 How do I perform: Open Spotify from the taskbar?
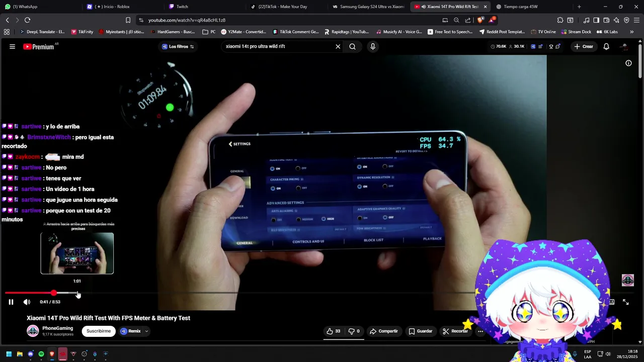[41, 354]
